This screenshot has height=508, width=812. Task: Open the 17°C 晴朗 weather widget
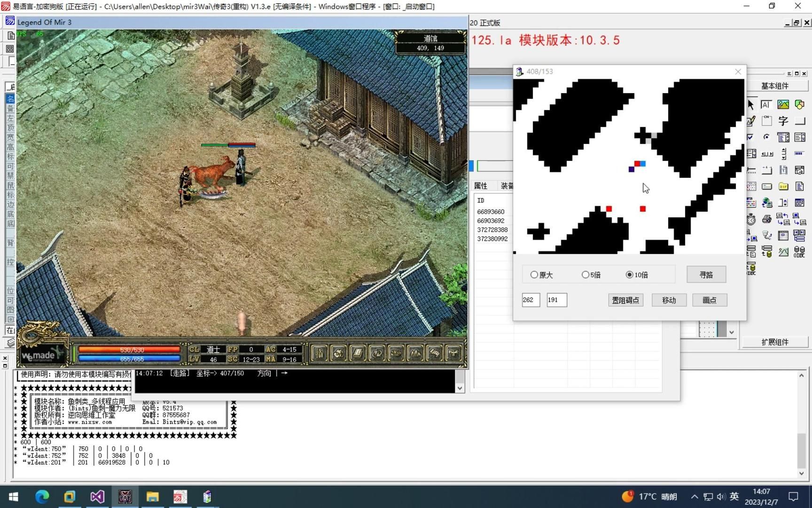[x=650, y=497]
